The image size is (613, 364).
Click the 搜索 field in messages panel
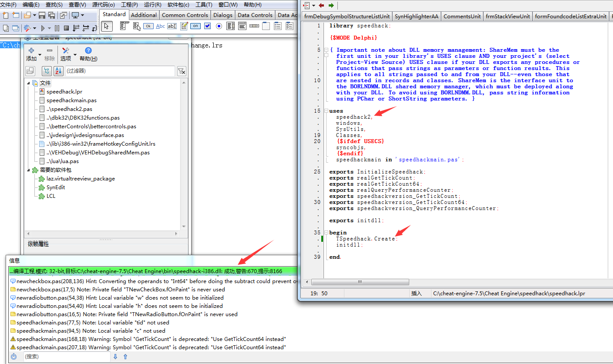(x=66, y=357)
